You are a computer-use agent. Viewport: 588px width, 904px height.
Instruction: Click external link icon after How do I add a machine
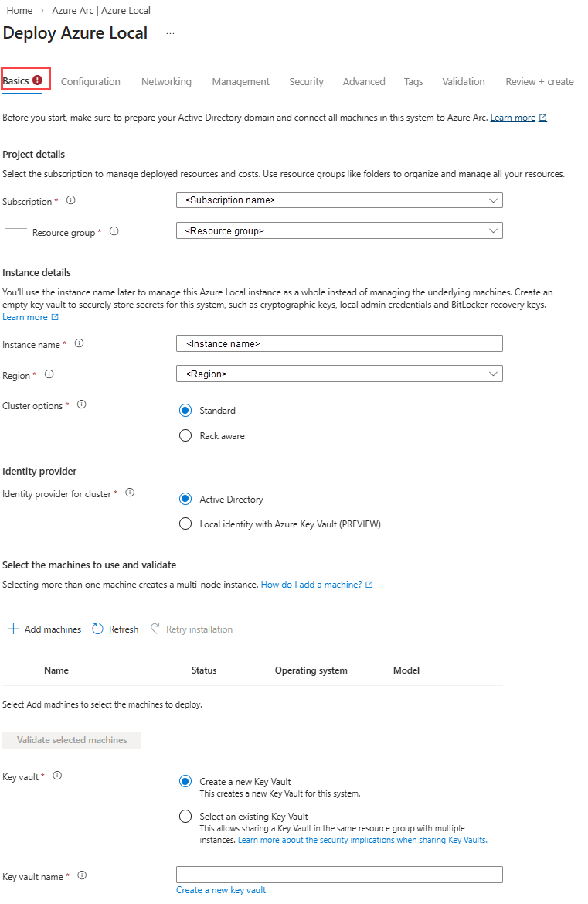coord(369,585)
